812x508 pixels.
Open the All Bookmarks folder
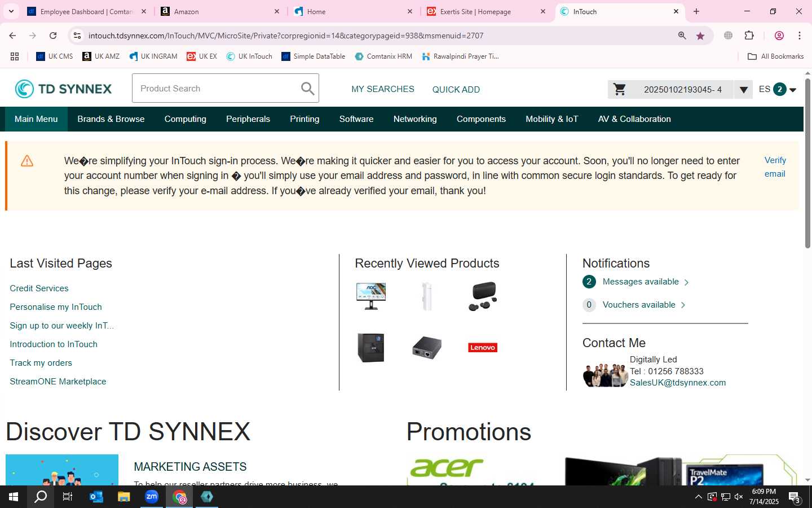click(775, 56)
